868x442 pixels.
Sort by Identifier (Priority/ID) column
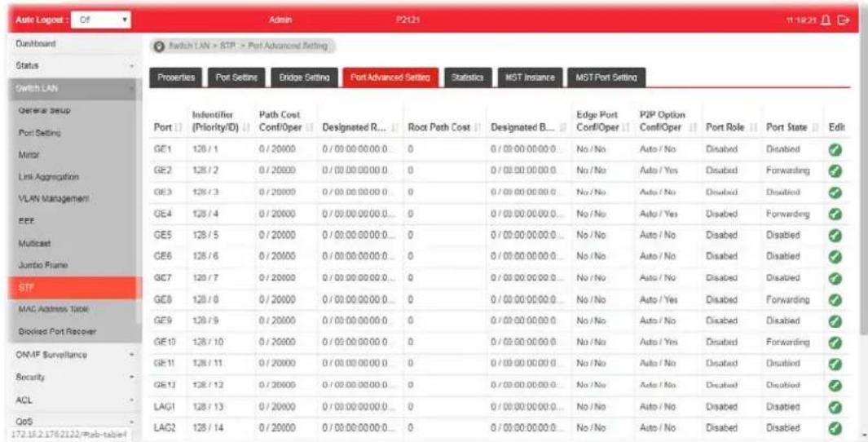(220, 122)
